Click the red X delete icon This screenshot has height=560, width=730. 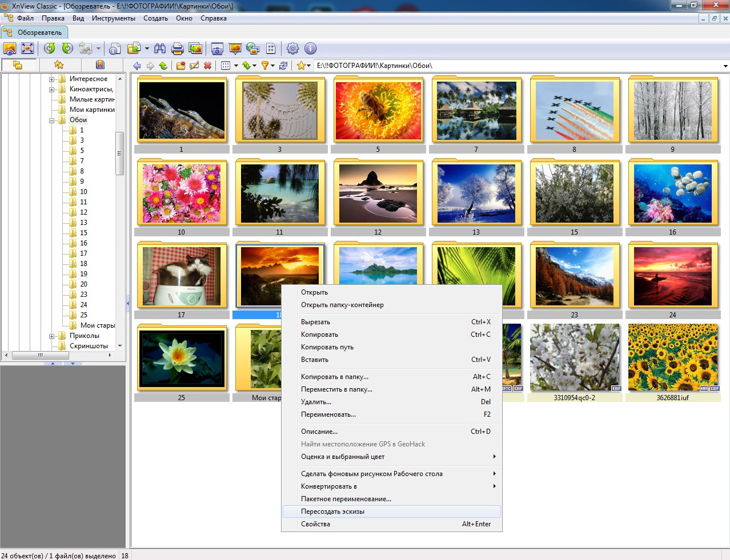(208, 66)
